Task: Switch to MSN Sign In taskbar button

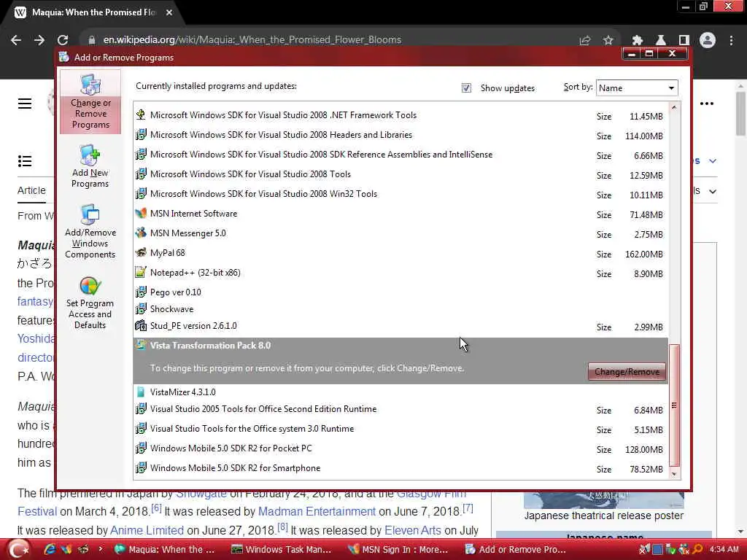Action: [x=399, y=549]
